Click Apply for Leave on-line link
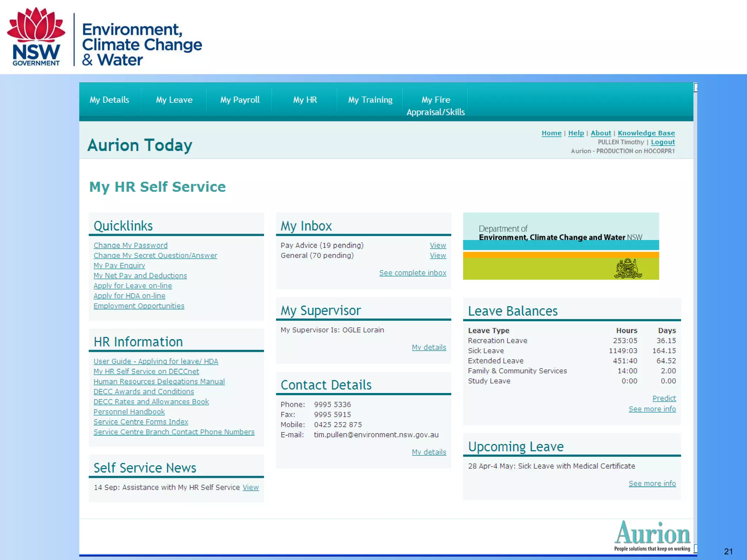Image resolution: width=747 pixels, height=560 pixels. pos(133,286)
